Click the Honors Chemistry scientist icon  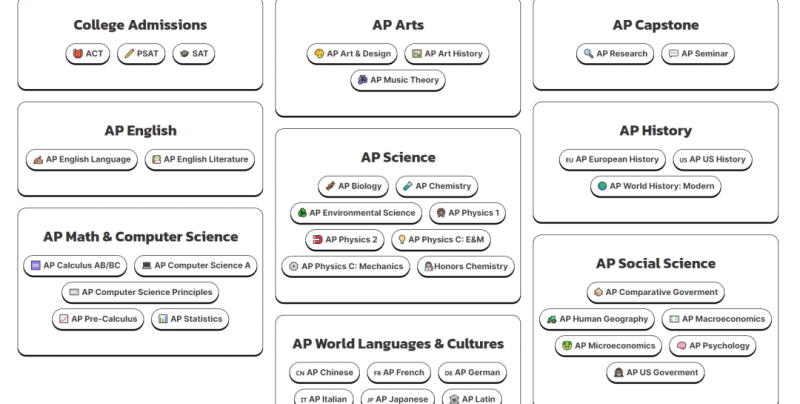click(x=429, y=266)
